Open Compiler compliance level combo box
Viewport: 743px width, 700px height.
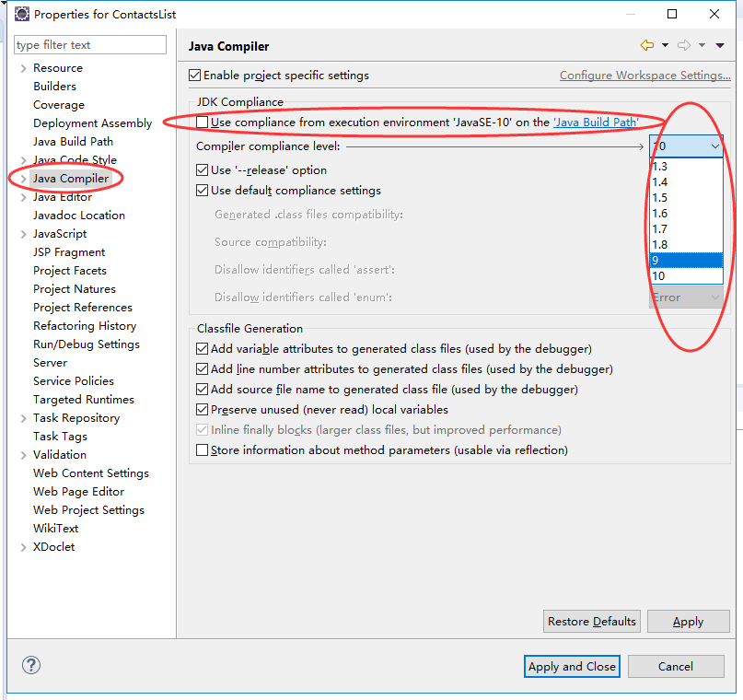[x=686, y=146]
